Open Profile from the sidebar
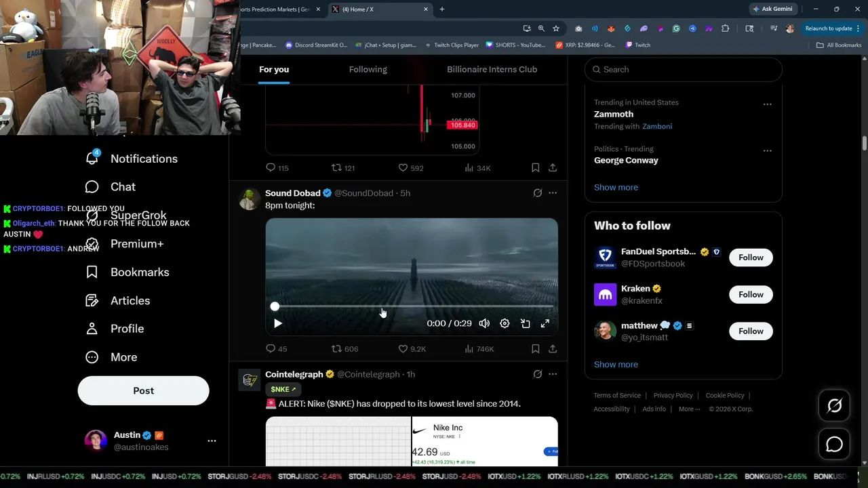The height and width of the screenshot is (488, 868). point(114,329)
